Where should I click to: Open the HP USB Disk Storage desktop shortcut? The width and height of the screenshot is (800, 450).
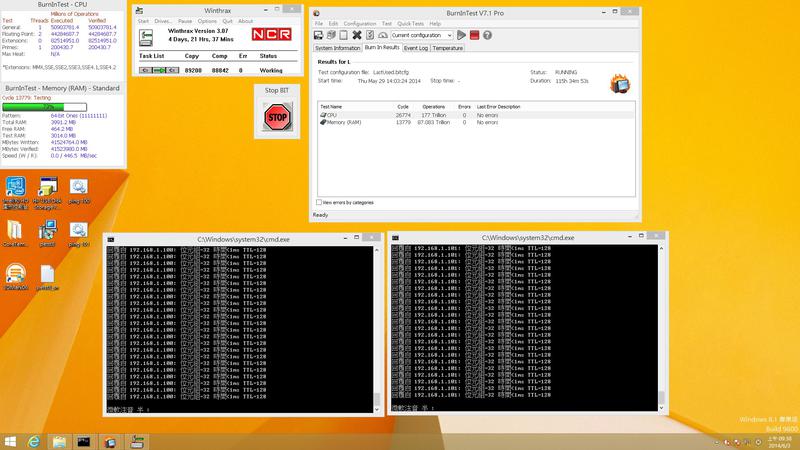point(47,192)
